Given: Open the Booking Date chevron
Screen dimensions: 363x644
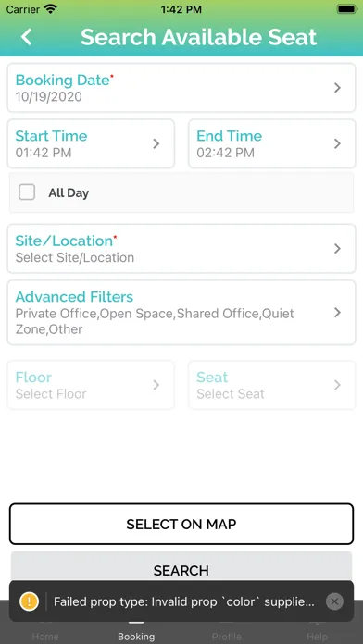Looking at the screenshot, I should (337, 88).
